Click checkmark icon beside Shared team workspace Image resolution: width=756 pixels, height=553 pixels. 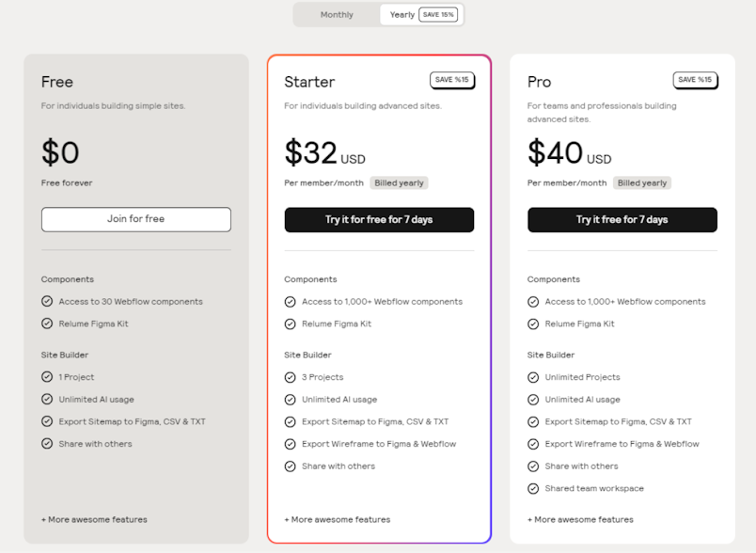533,488
